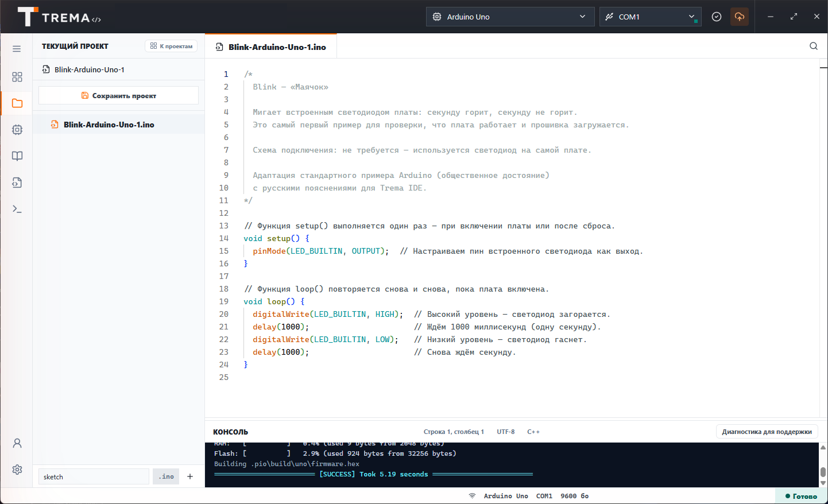This screenshot has width=828, height=504.
Task: Click the console scrollbar thumb
Action: click(823, 472)
